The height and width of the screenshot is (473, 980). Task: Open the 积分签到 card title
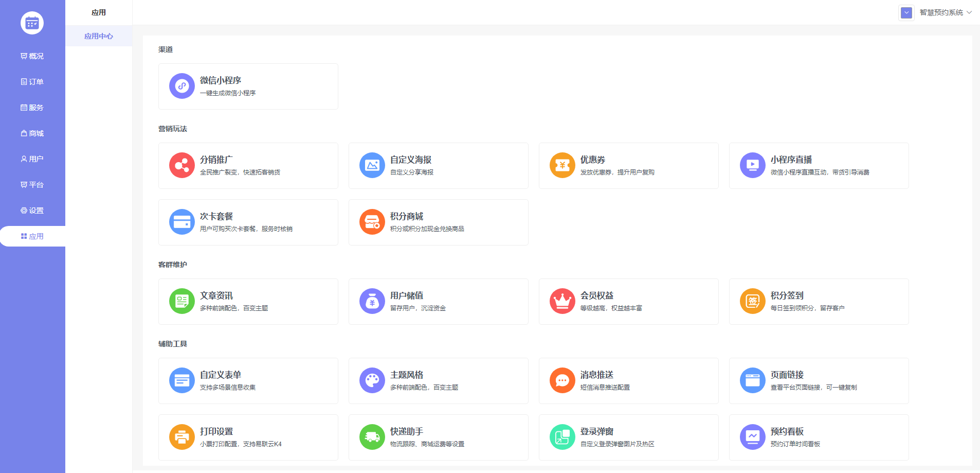787,295
